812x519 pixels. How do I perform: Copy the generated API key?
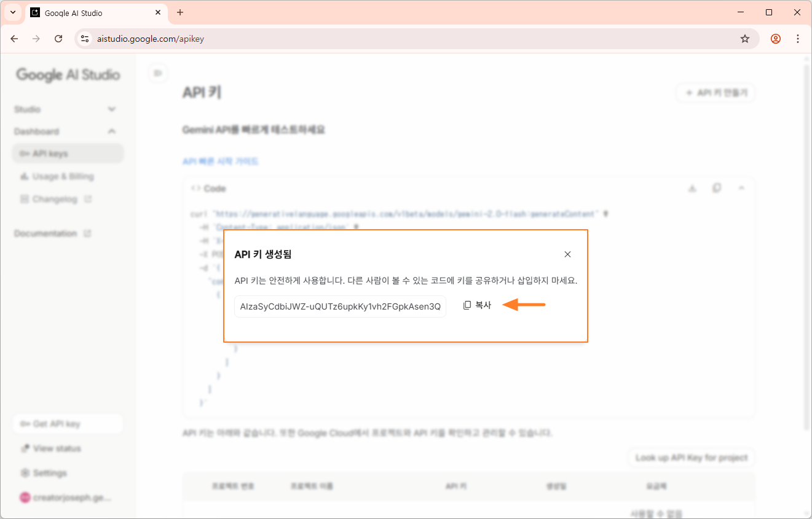477,305
